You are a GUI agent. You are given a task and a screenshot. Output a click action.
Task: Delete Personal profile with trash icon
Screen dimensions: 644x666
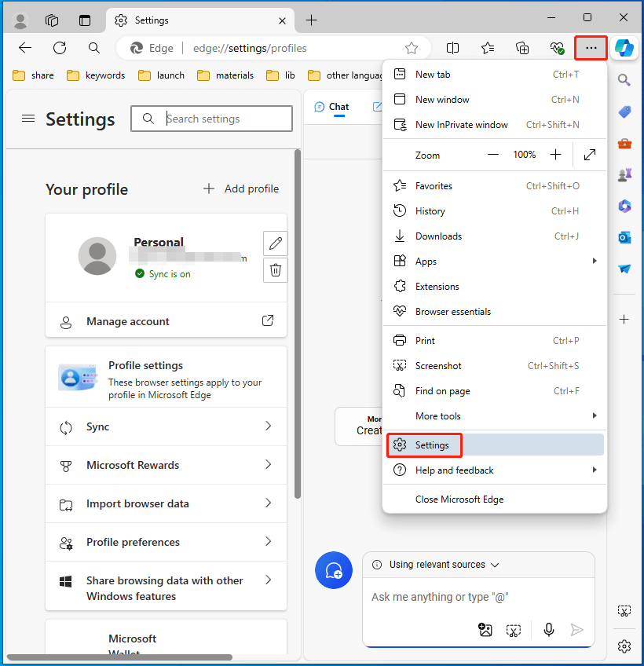coord(276,270)
